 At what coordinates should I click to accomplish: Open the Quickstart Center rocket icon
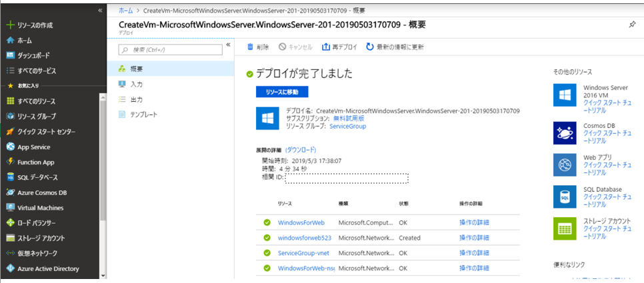[11, 132]
